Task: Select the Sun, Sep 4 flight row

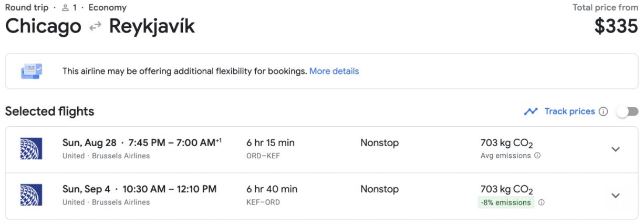Action: coord(322,196)
